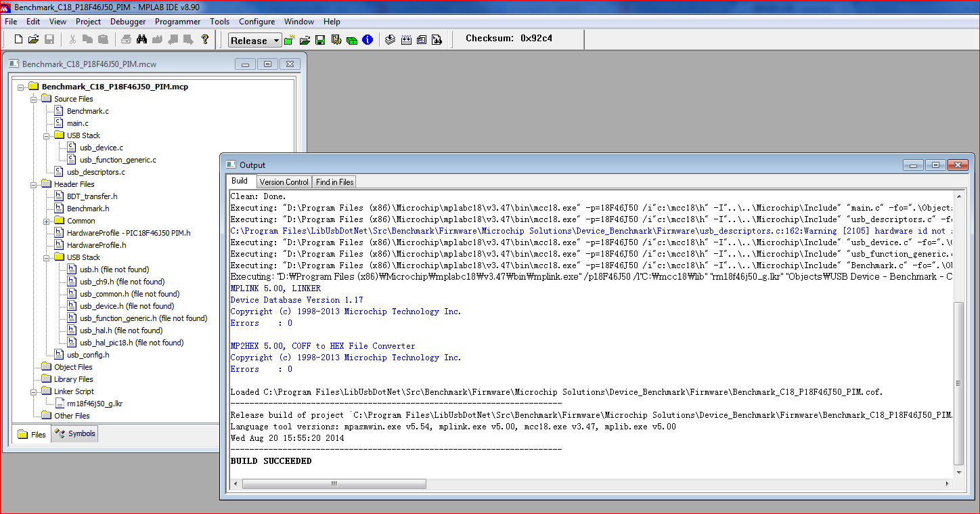Select the Files tab in project panel
Image resolution: width=980 pixels, height=514 pixels.
(32, 434)
